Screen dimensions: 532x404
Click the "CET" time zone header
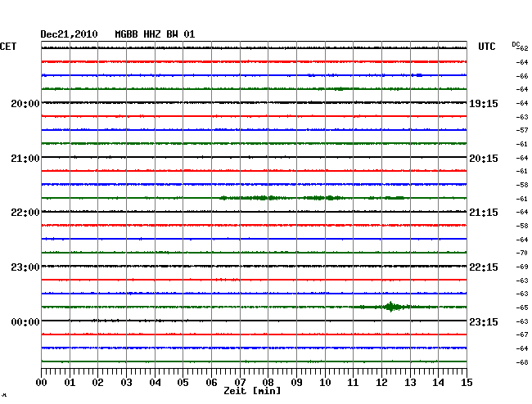(8, 47)
